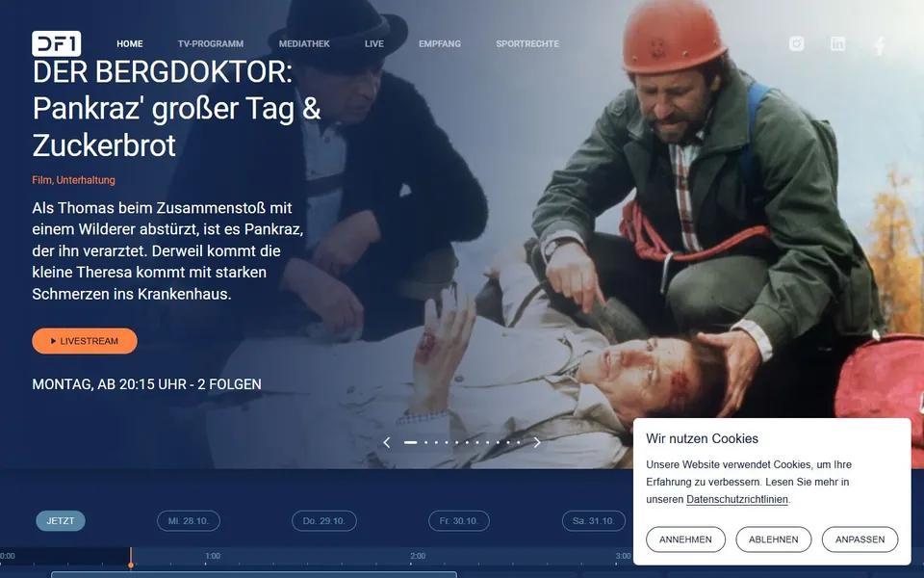
Task: Click the DF1 logo
Action: pos(57,43)
